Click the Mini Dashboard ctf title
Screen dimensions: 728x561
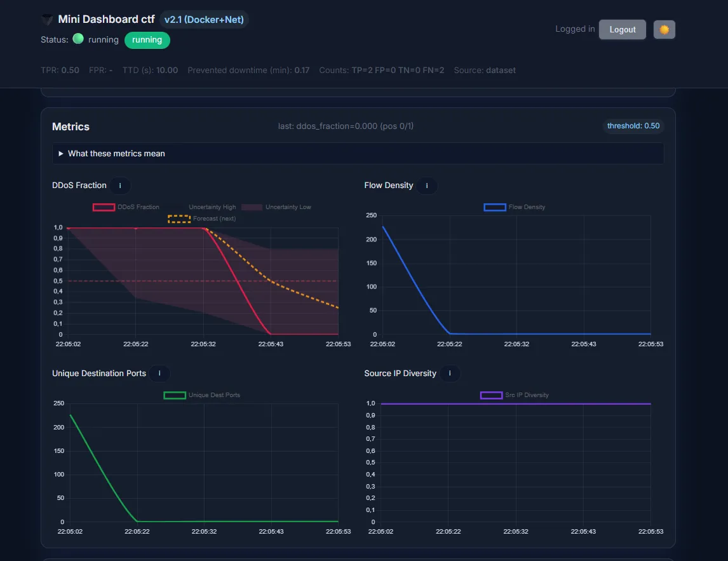coord(106,20)
